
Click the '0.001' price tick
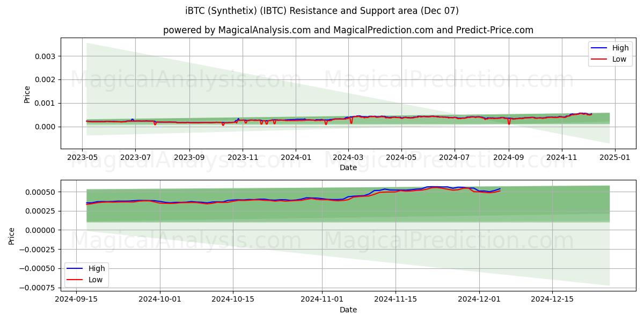pos(46,103)
